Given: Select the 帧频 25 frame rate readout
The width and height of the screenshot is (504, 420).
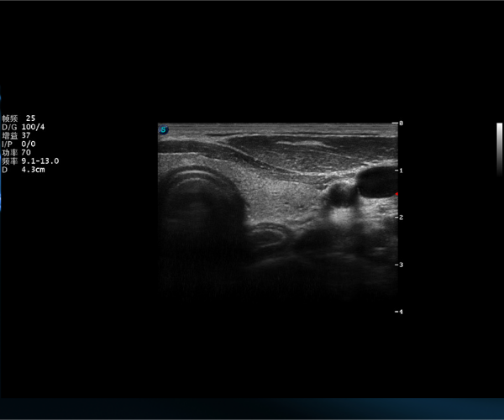Looking at the screenshot, I should 18,118.
